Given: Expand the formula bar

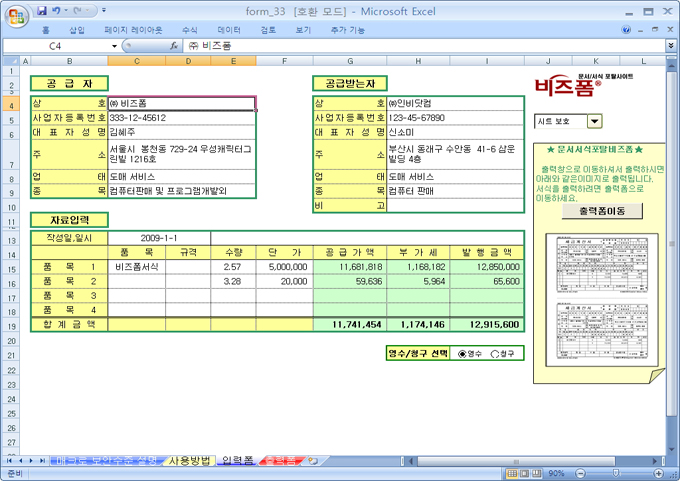Looking at the screenshot, I should pyautogui.click(x=670, y=46).
